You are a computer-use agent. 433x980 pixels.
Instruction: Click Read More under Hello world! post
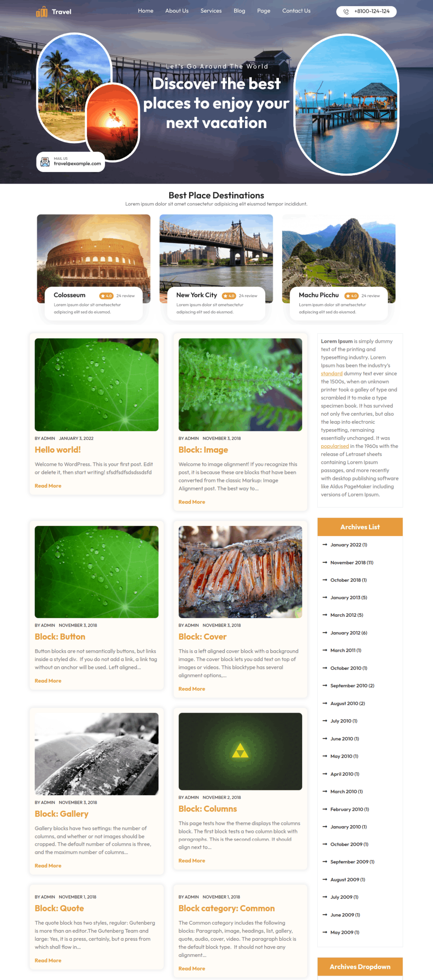tap(48, 486)
